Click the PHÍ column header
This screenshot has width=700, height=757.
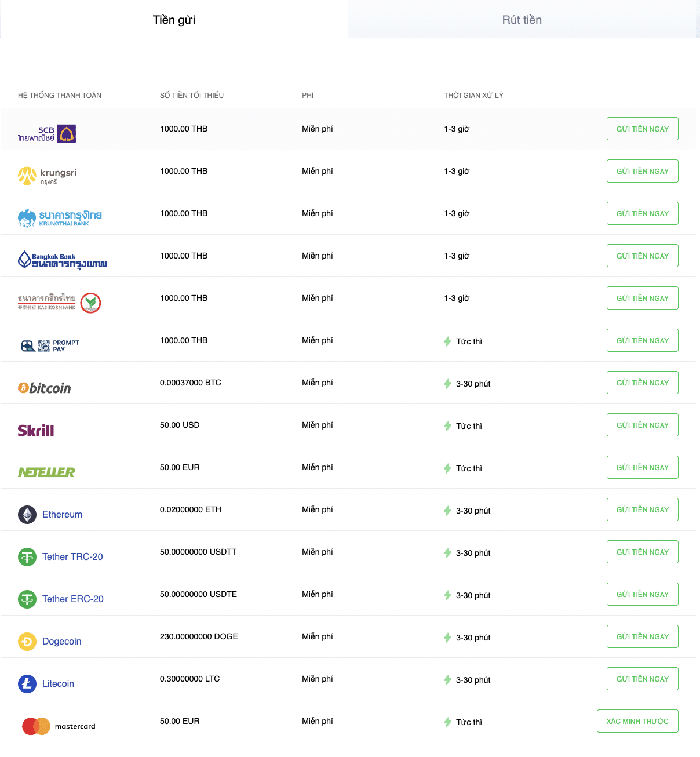308,96
